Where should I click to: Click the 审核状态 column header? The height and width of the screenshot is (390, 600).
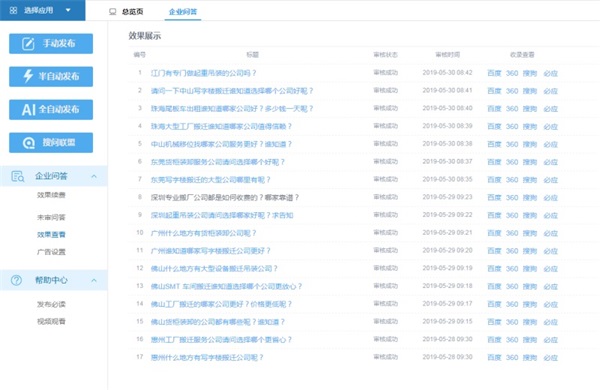coord(386,55)
